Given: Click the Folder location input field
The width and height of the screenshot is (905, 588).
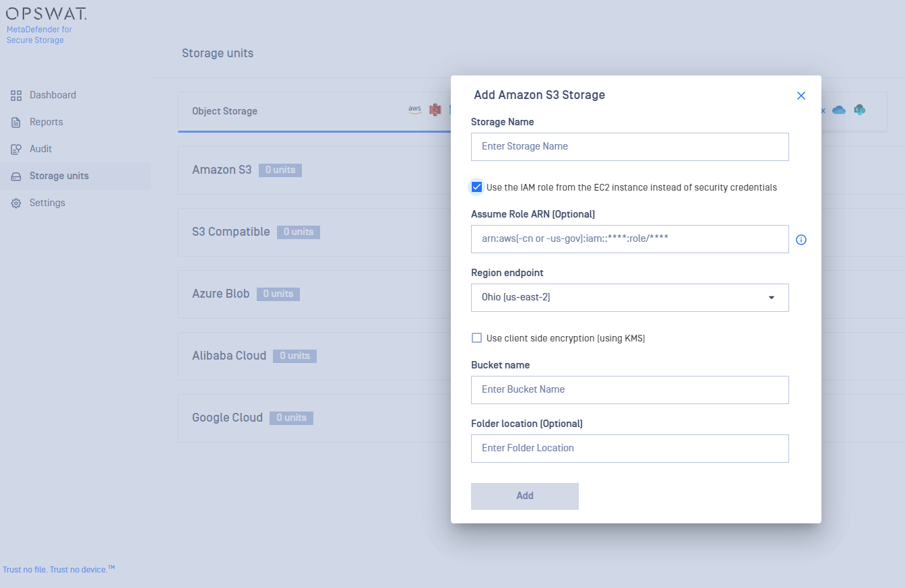Looking at the screenshot, I should tap(629, 448).
